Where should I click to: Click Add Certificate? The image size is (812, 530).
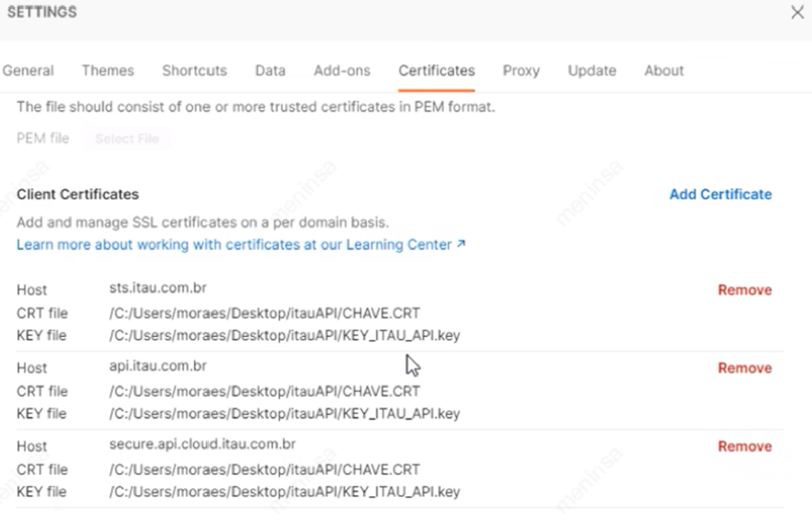click(x=720, y=194)
